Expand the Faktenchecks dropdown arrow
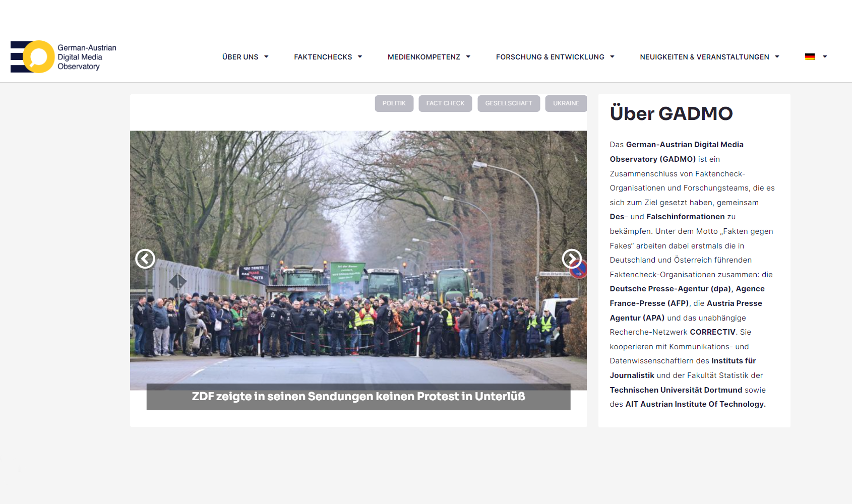Viewport: 852px width, 504px height. (x=360, y=57)
